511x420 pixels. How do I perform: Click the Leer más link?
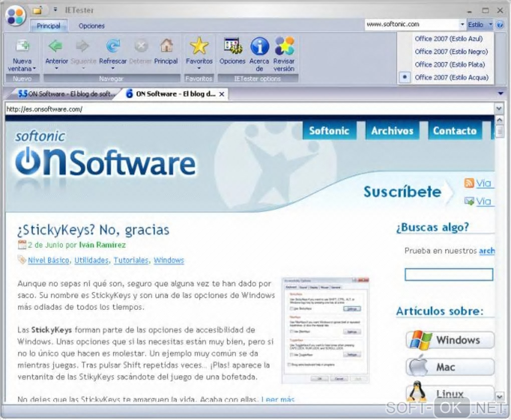point(278,399)
